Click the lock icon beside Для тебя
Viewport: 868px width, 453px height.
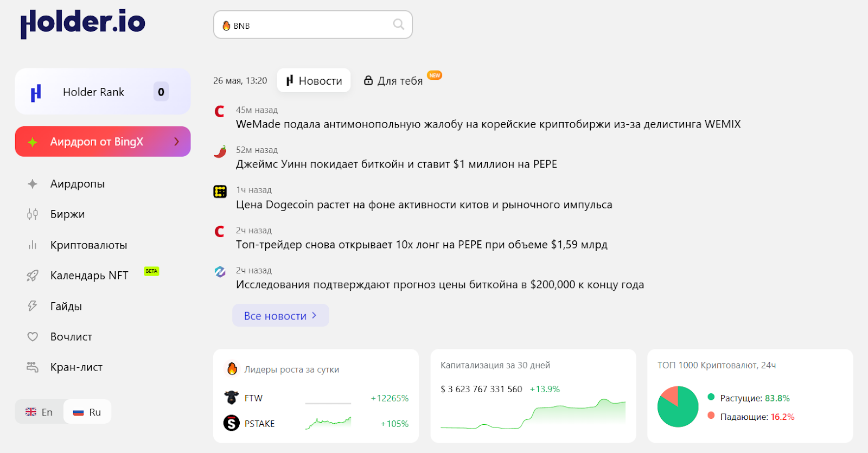coord(368,80)
